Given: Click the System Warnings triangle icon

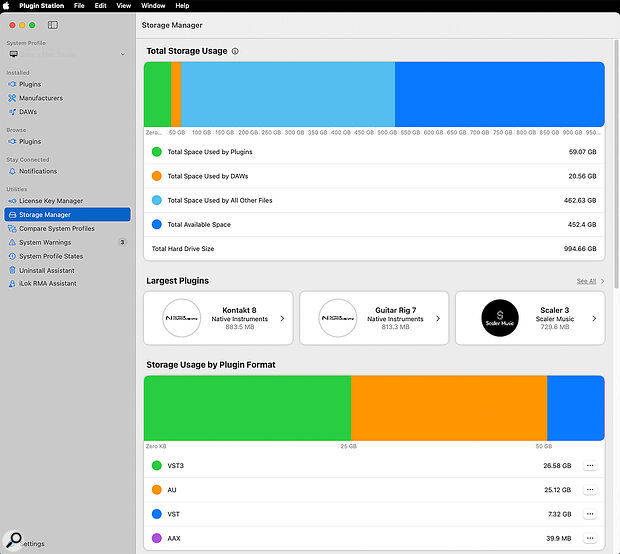Looking at the screenshot, I should (12, 242).
